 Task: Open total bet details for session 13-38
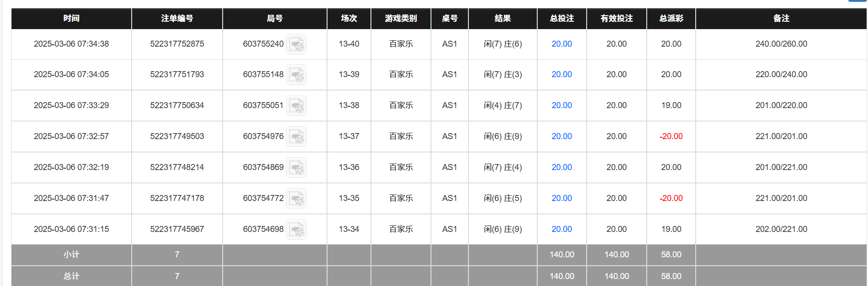point(561,105)
